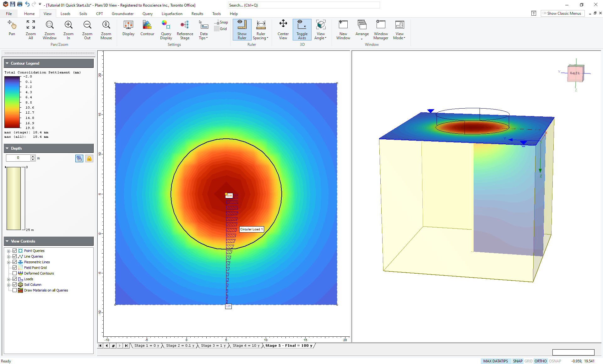Open the View Angle dropdown

click(320, 29)
